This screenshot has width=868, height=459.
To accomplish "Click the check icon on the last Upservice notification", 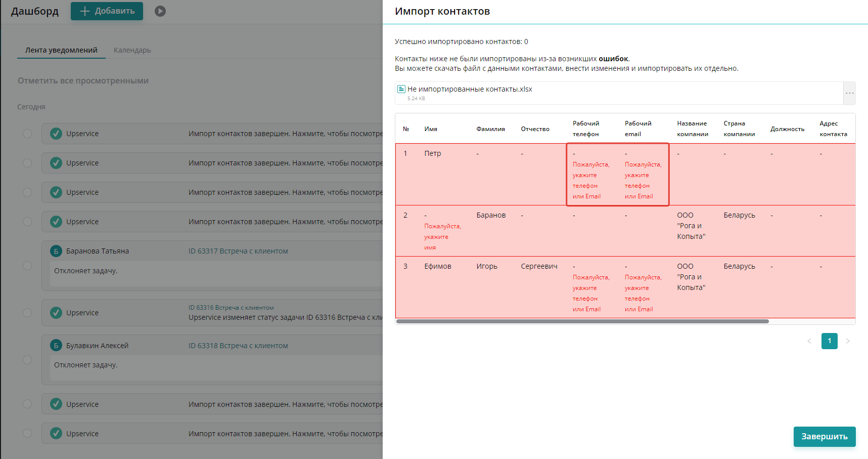I will 56,434.
